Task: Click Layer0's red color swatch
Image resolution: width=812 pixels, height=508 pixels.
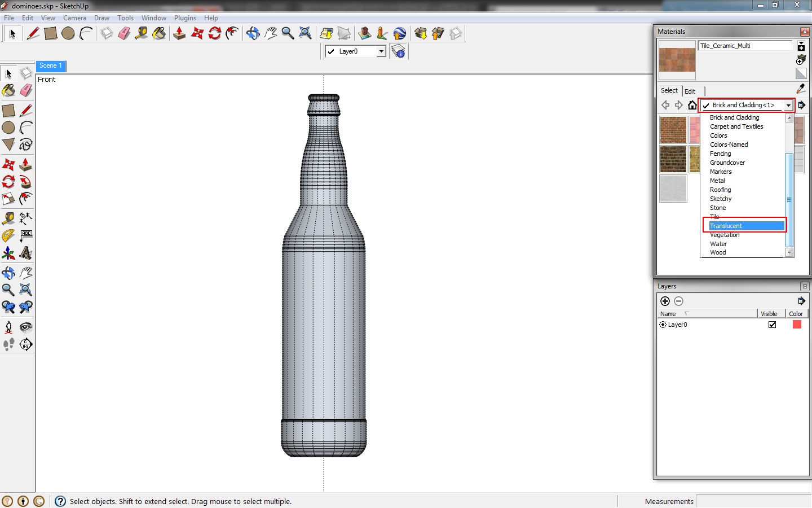Action: tap(797, 325)
